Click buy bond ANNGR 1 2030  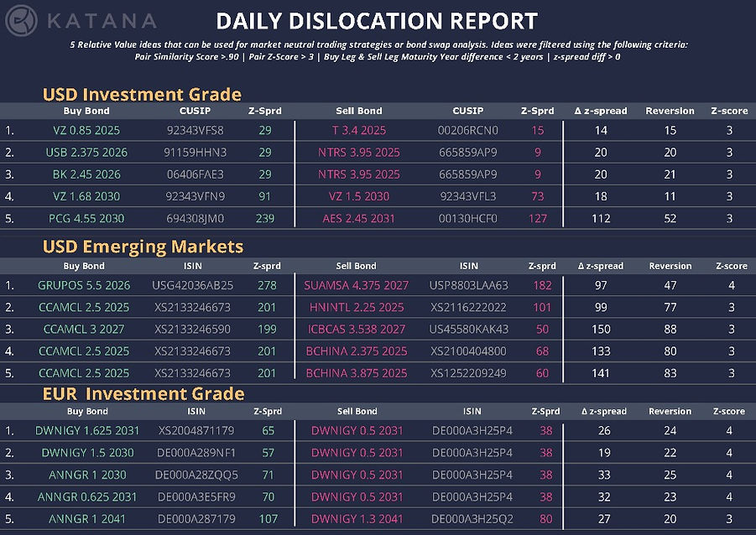tap(87, 475)
